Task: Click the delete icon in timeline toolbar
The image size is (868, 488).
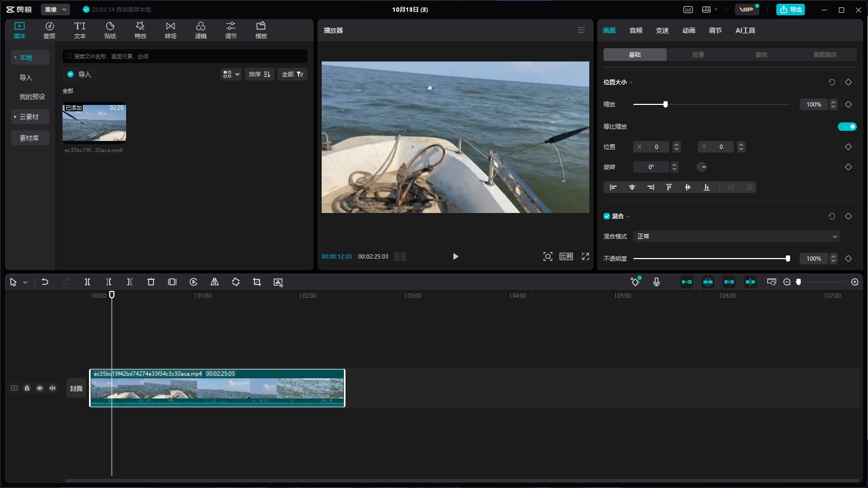Action: [x=151, y=282]
